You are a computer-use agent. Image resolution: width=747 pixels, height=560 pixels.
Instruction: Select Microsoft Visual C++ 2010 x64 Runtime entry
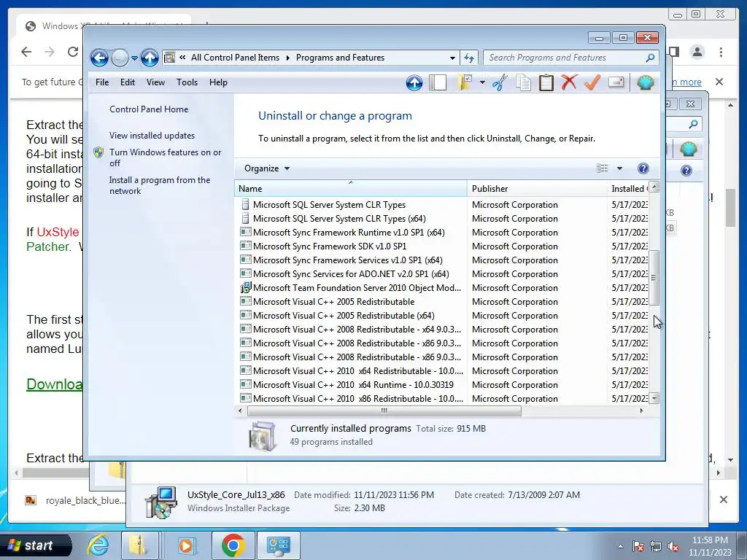353,385
